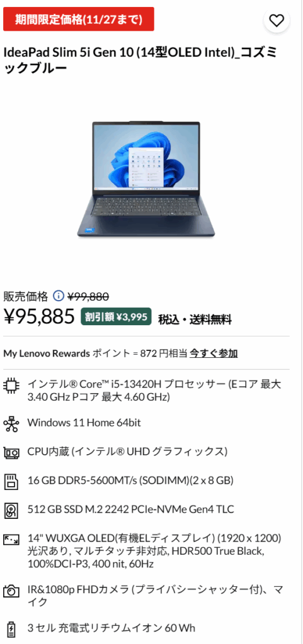The image size is (303, 644).
Task: Click the 税込・送料無料 label
Action: pos(195,319)
